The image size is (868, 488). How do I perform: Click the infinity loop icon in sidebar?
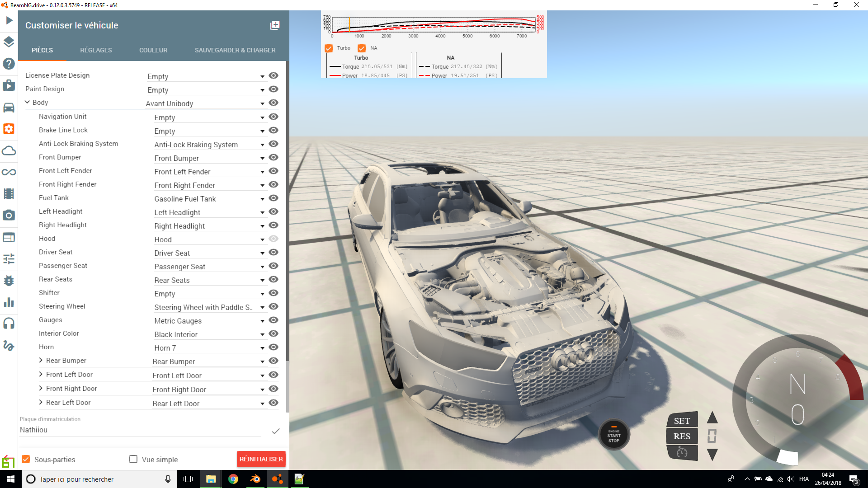[x=9, y=172]
